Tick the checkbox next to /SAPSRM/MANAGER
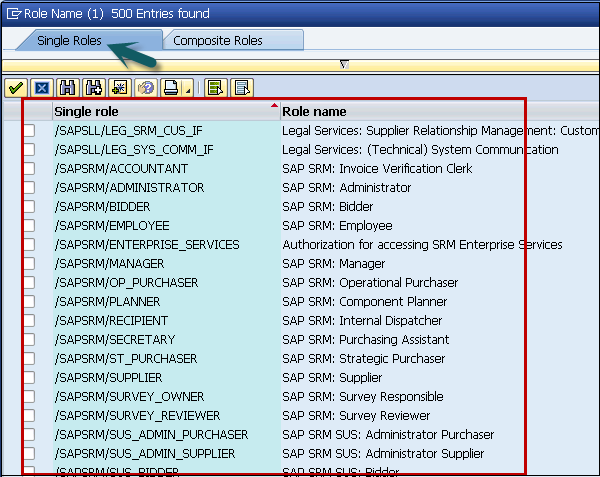This screenshot has height=477, width=600. coord(29,264)
